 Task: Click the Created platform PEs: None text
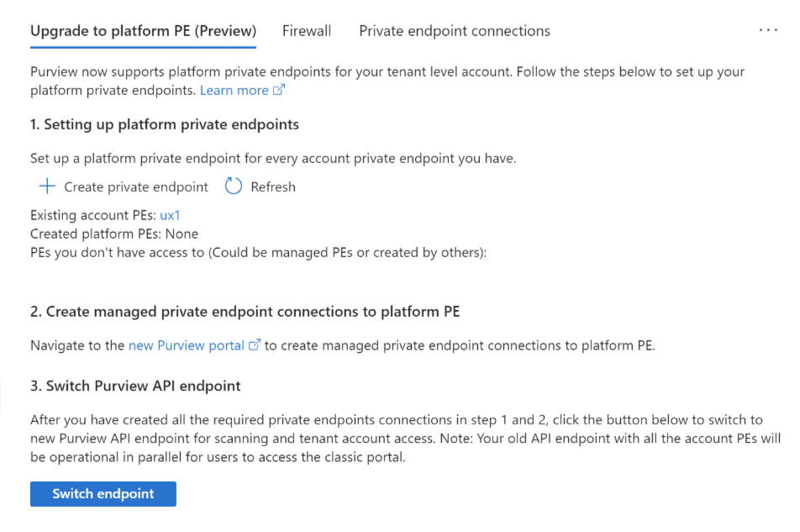tap(114, 234)
